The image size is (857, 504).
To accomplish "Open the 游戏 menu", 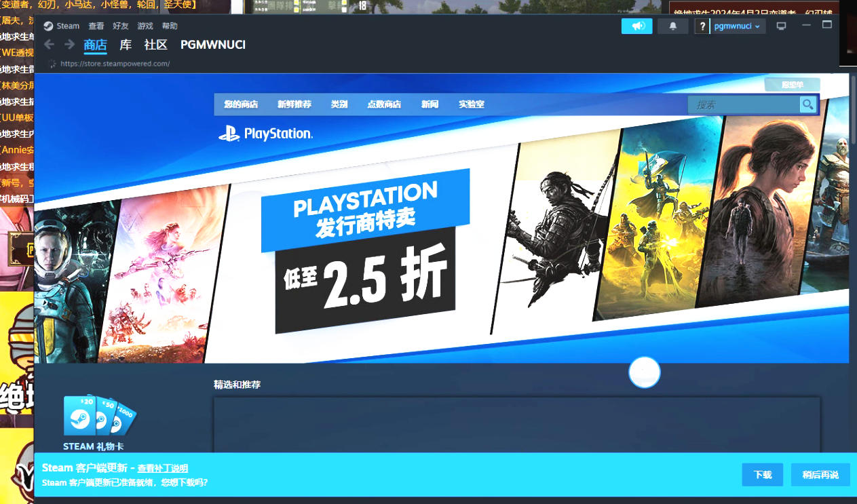I will tap(145, 26).
